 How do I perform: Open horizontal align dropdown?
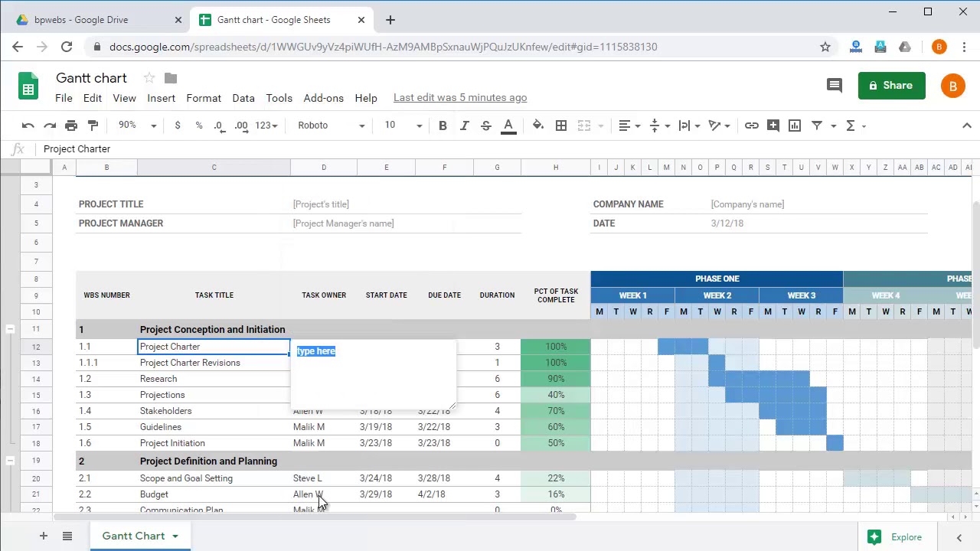[x=629, y=126]
